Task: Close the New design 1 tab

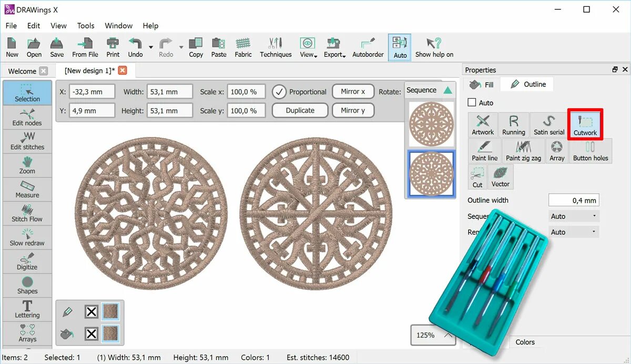Action: point(123,70)
